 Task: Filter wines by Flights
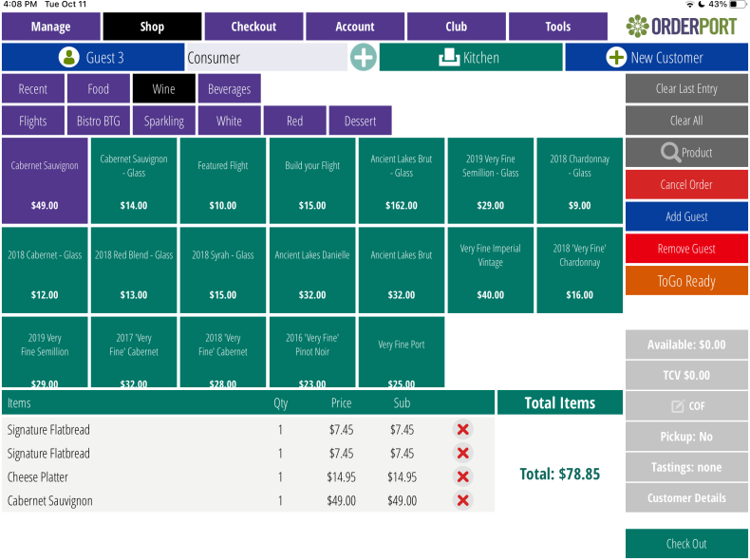33,121
